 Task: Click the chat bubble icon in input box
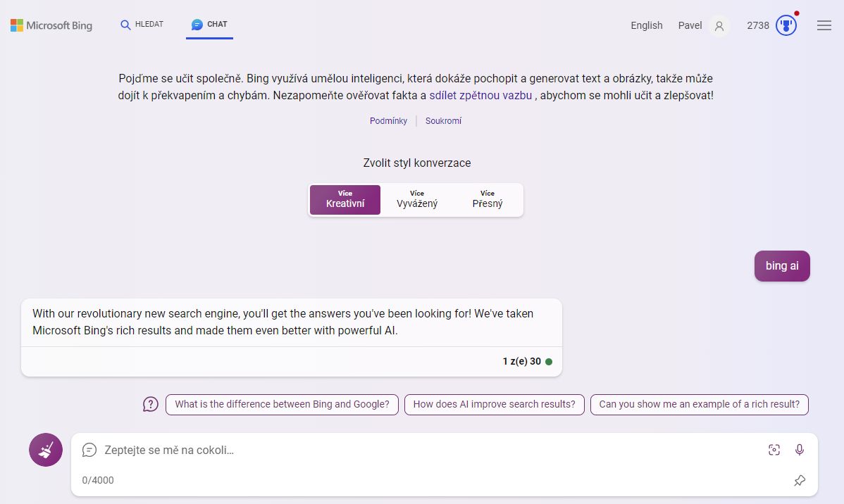click(x=89, y=450)
